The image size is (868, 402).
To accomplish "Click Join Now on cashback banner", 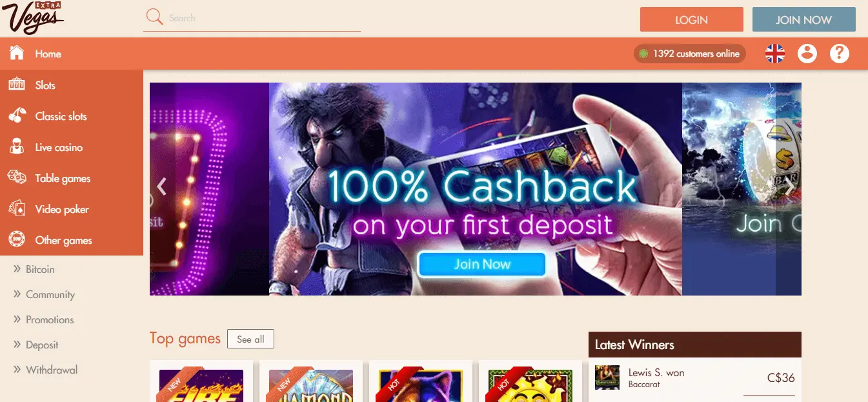I will pos(482,265).
